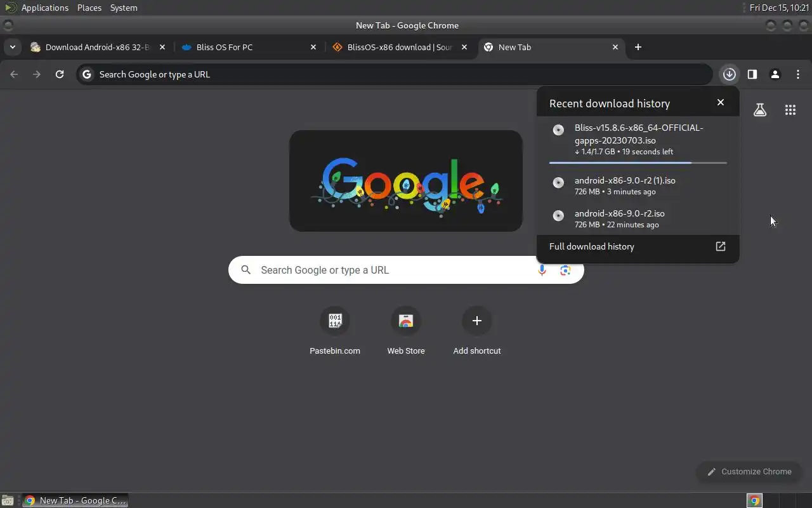The width and height of the screenshot is (812, 508).
Task: Open the tab search dropdown arrow
Action: tap(13, 47)
